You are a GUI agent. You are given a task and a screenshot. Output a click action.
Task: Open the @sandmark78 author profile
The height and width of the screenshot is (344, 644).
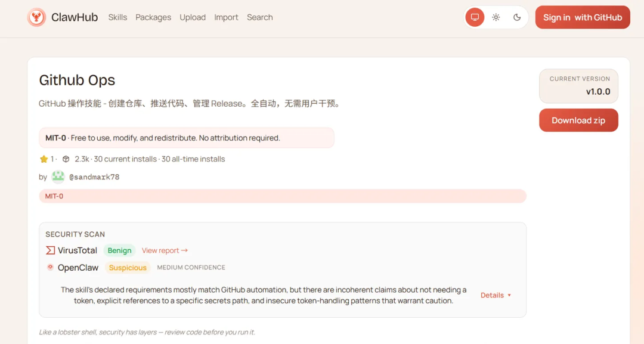tap(94, 177)
